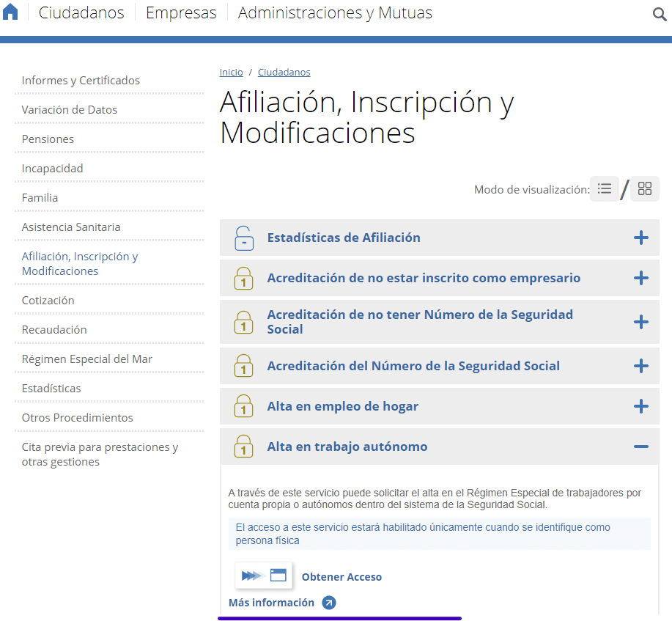
Task: Follow the Ciudadanos breadcrumb link
Action: tap(284, 72)
